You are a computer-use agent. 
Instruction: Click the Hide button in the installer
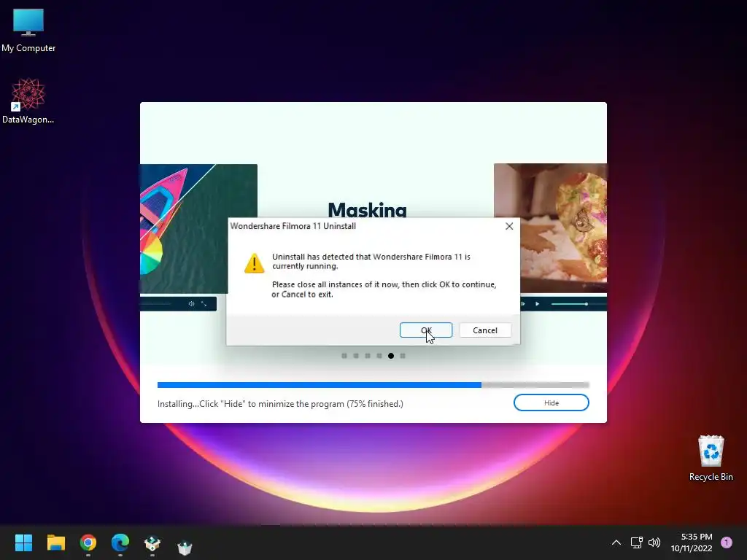pyautogui.click(x=551, y=402)
